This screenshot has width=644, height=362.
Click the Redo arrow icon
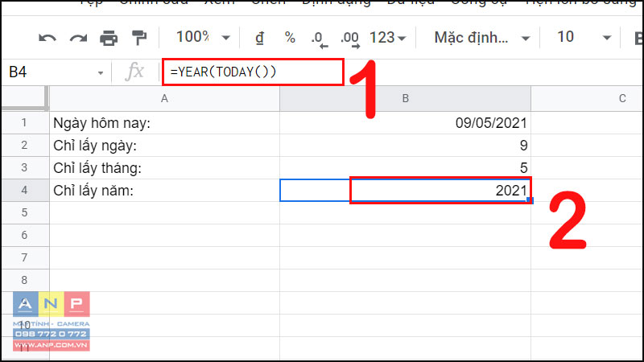pos(78,38)
